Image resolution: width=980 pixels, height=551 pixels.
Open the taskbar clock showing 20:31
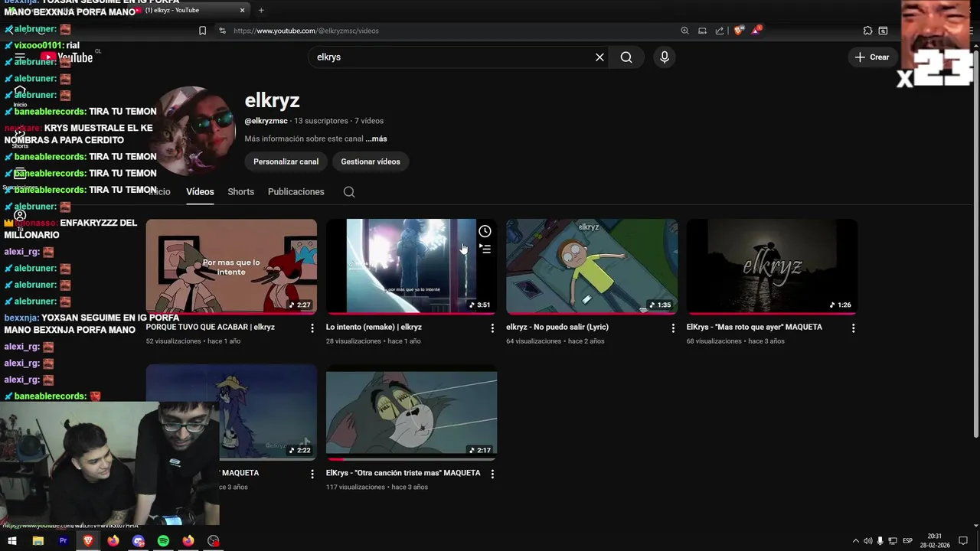935,541
